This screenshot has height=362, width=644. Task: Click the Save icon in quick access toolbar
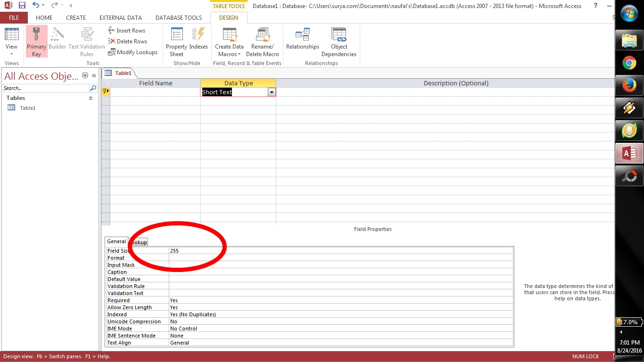[x=22, y=6]
